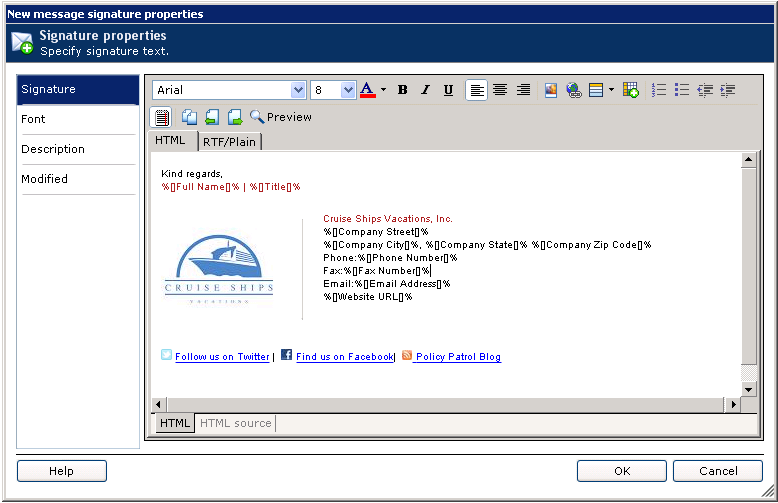This screenshot has height=503, width=778.
Task: Center align the text
Action: (500, 90)
